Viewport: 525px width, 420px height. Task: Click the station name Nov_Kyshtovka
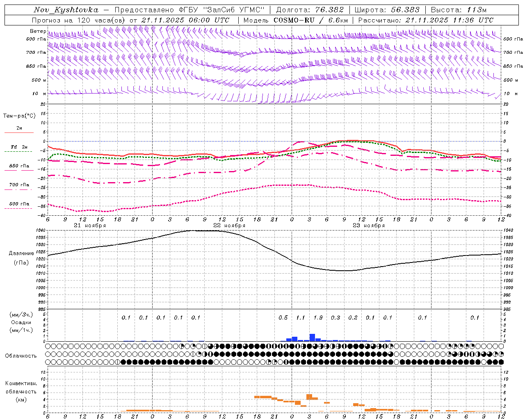click(x=66, y=10)
